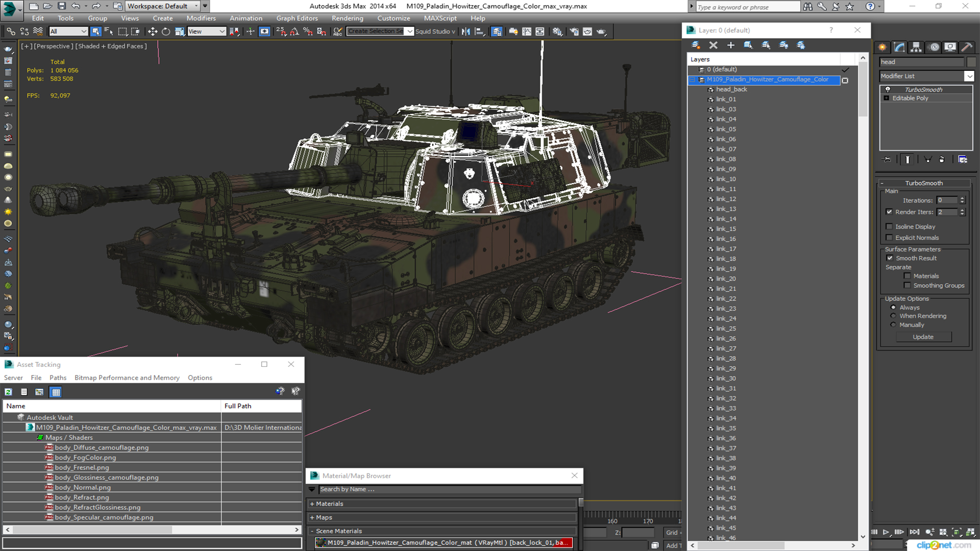Switch Asset Tracking to table view icon
Viewport: 980px width, 551px height.
56,392
